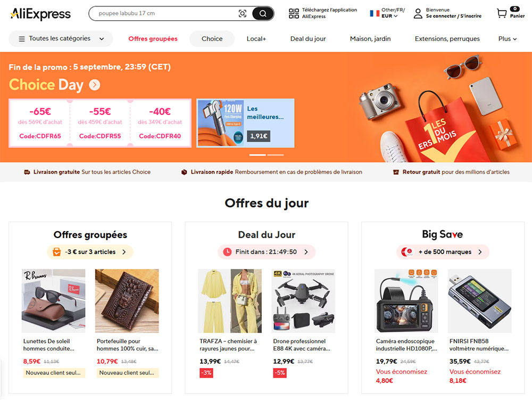
Task: Open the Offres groupées tab
Action: click(x=153, y=39)
